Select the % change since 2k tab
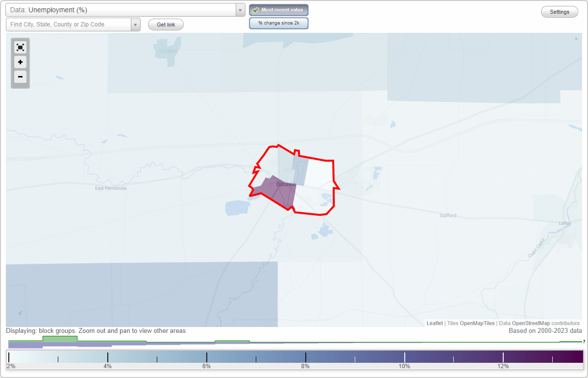588x378 pixels. 278,23
